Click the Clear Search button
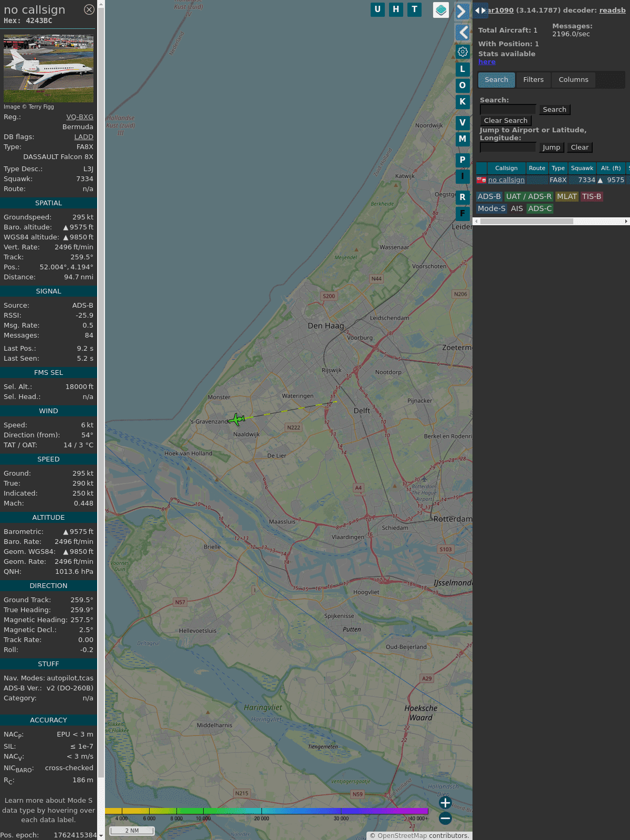Viewport: 630px width, 840px height. [x=506, y=121]
